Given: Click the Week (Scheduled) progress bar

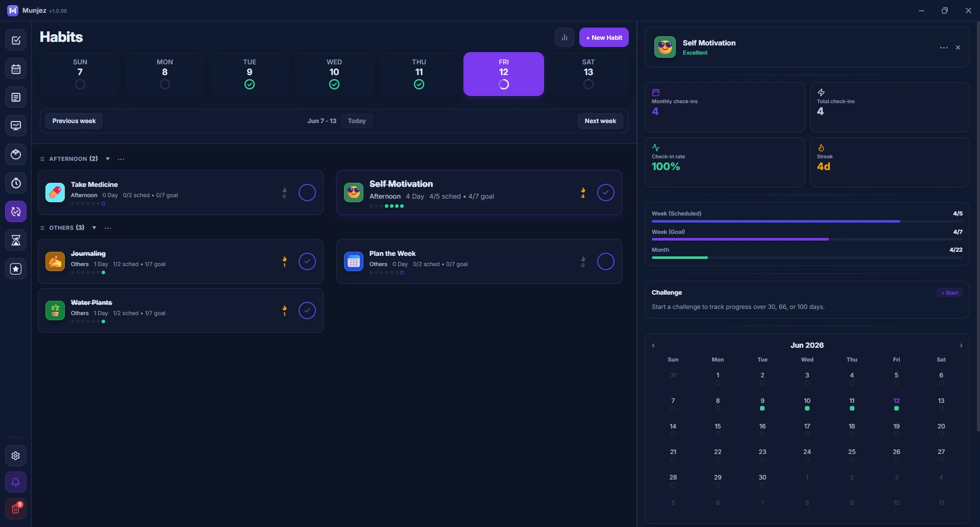Looking at the screenshot, I should [807, 222].
